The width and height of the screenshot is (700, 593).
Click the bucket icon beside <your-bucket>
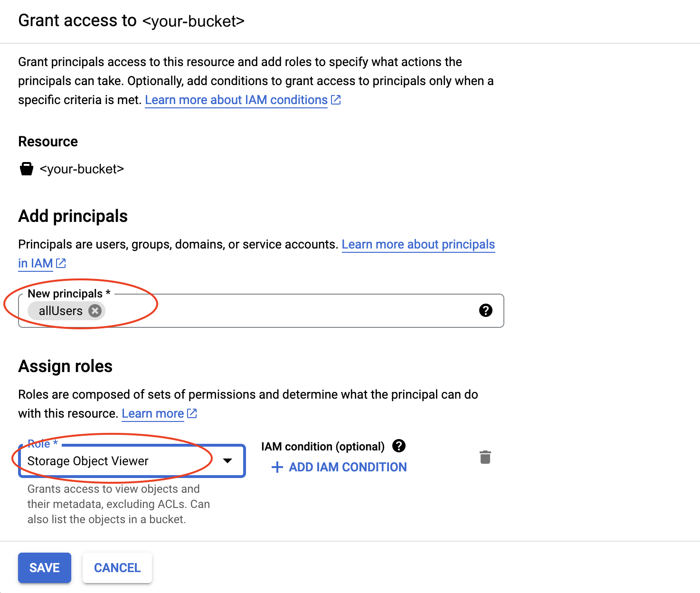(27, 169)
